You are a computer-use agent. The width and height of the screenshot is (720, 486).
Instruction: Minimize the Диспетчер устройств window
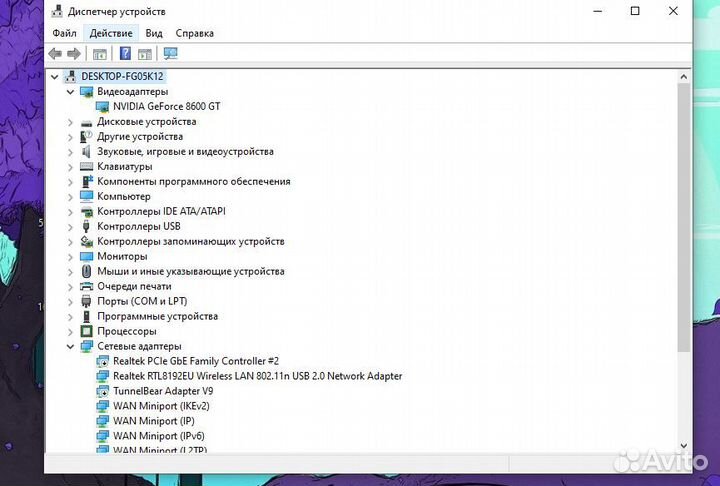[x=598, y=11]
